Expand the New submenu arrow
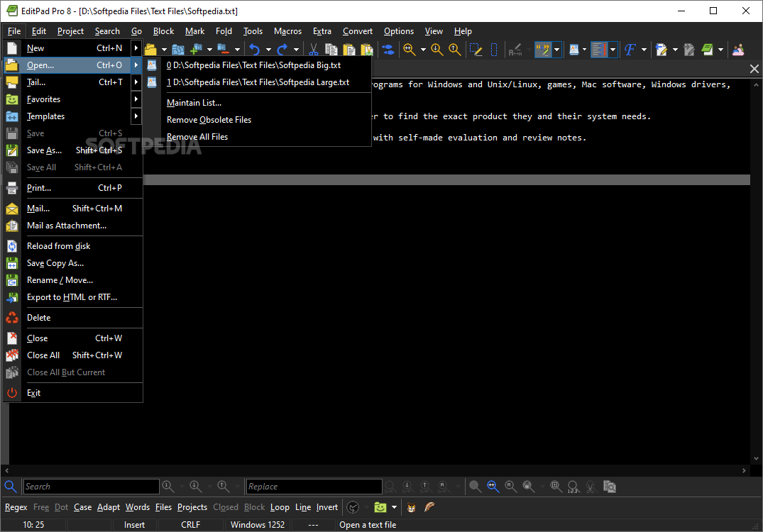Image resolution: width=763 pixels, height=532 pixels. click(x=136, y=48)
